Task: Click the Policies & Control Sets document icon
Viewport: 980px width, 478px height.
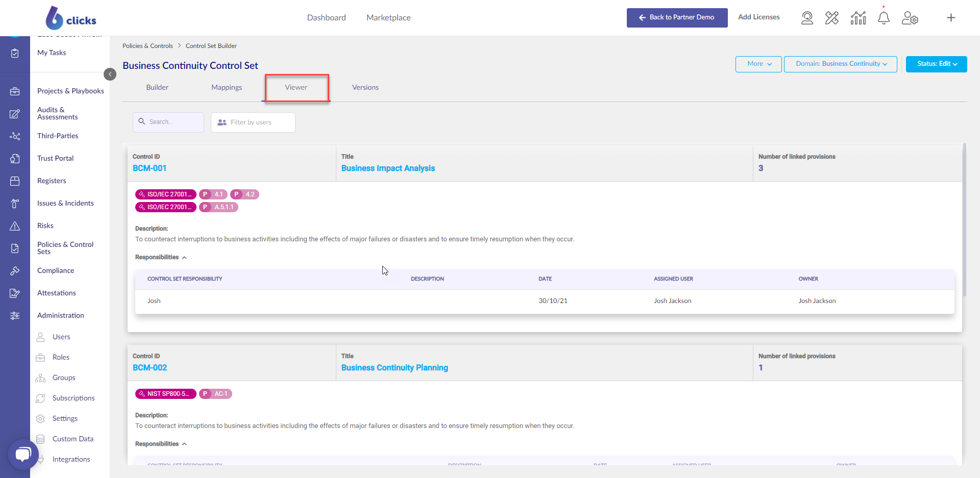Action: [15, 248]
